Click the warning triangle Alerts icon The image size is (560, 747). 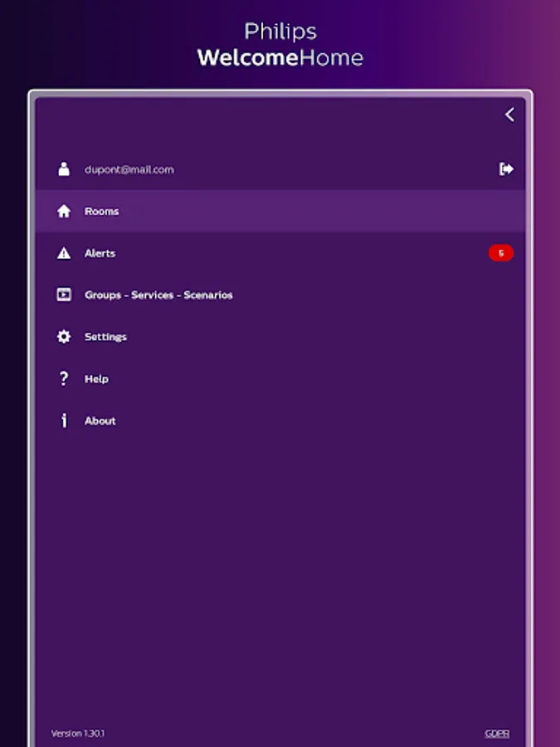click(64, 253)
